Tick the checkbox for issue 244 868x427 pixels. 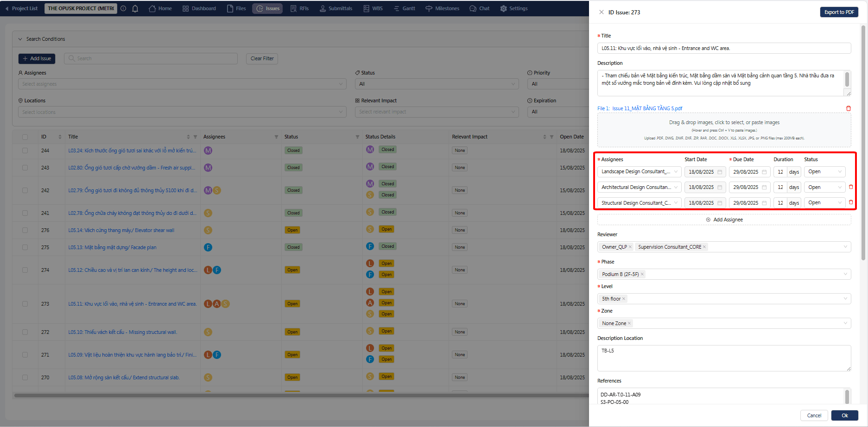(25, 151)
